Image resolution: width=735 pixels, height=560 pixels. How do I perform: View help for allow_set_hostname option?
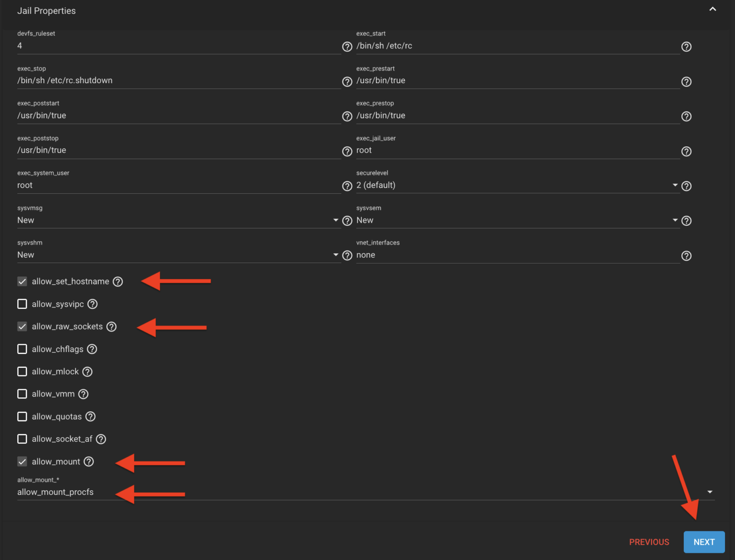tap(118, 281)
